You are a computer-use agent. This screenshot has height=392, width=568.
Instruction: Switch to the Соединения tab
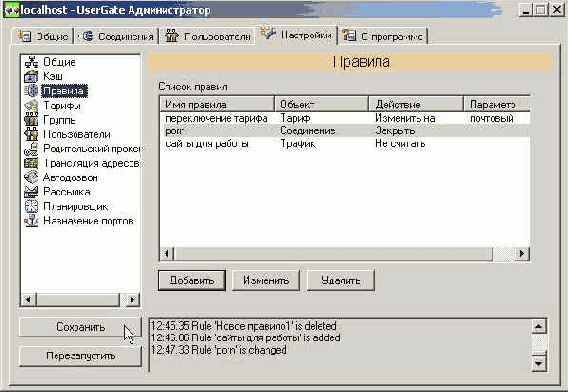point(117,36)
